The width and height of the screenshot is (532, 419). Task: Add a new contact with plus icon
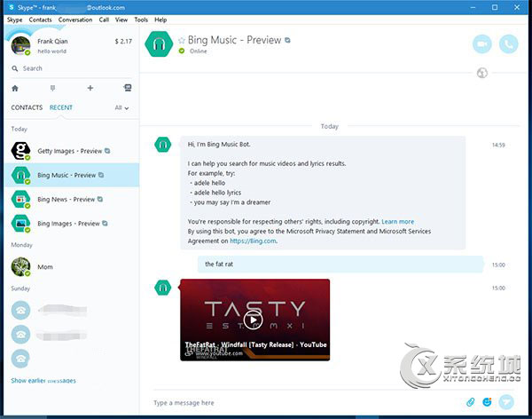[x=90, y=89]
